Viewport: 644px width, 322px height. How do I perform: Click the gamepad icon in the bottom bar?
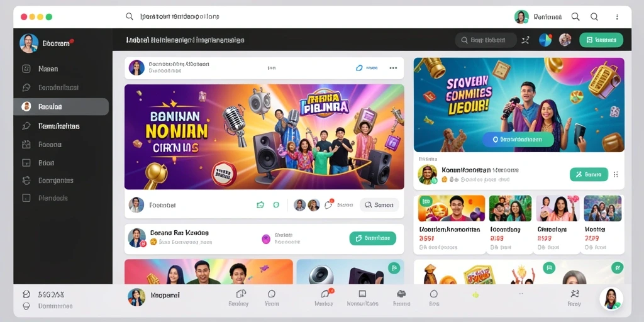click(x=401, y=294)
